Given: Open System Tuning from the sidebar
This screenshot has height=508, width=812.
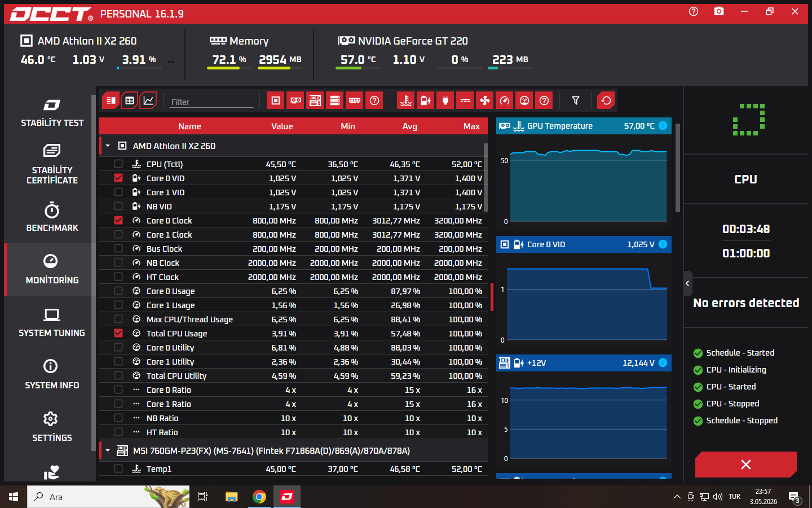Looking at the screenshot, I should coord(52,322).
